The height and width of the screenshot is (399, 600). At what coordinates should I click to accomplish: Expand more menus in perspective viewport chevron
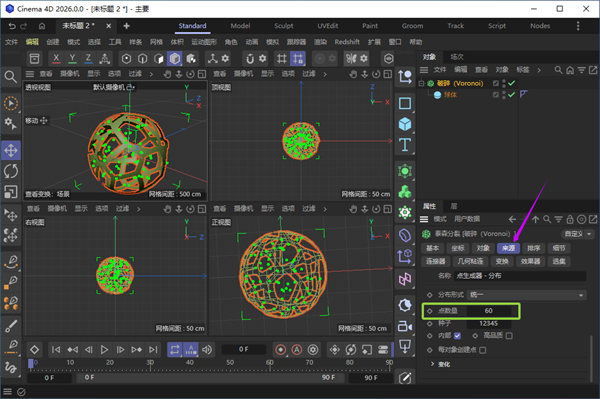pos(151,74)
